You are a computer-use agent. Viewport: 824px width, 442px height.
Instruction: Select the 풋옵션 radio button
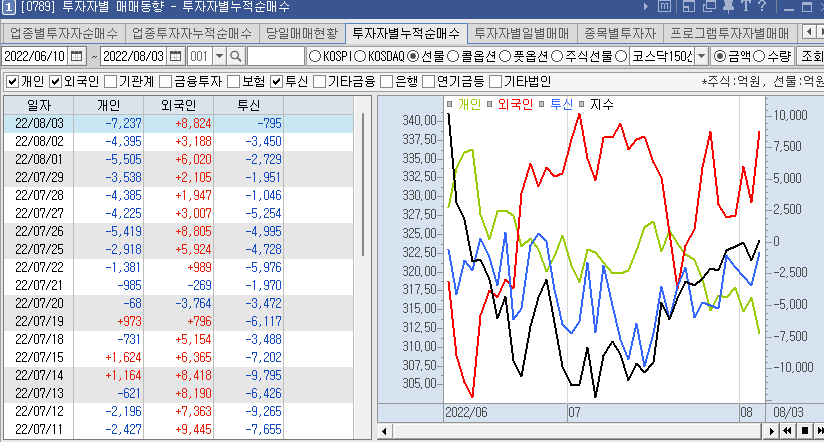point(504,56)
